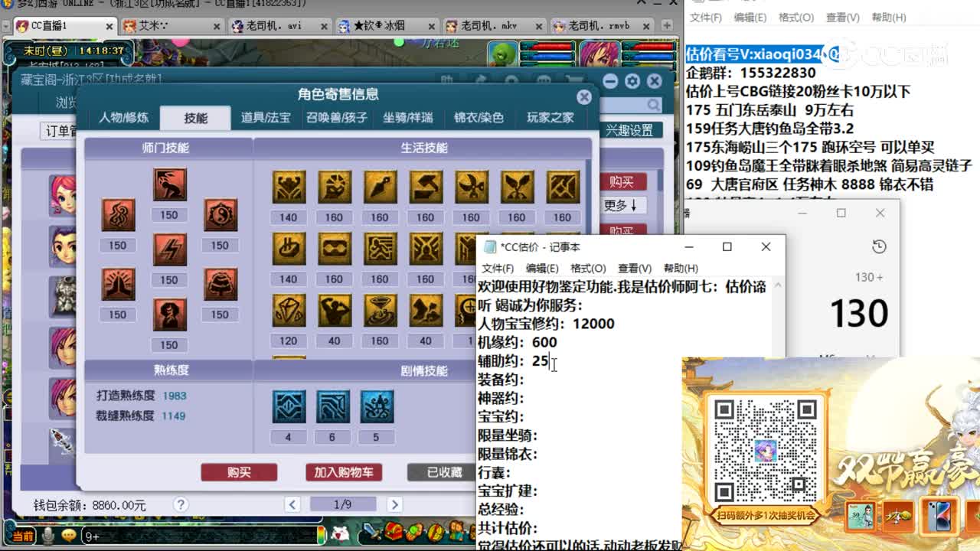Go to the previous page arrow
980x551 pixels.
point(292,504)
